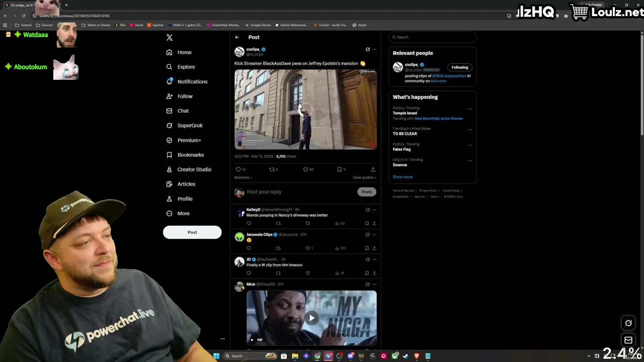This screenshot has width=644, height=362.
Task: Click the X logo in the sidebar
Action: (x=170, y=37)
